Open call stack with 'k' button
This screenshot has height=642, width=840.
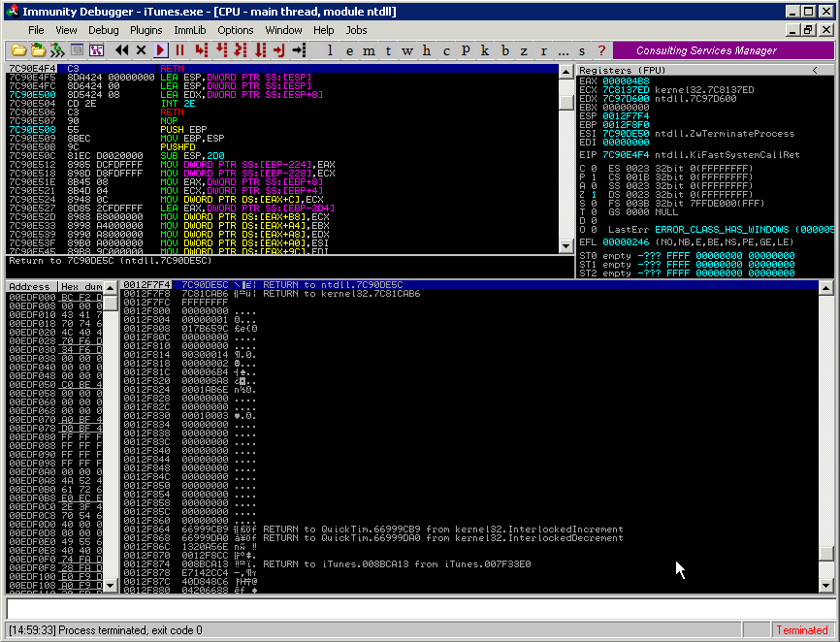coord(486,50)
